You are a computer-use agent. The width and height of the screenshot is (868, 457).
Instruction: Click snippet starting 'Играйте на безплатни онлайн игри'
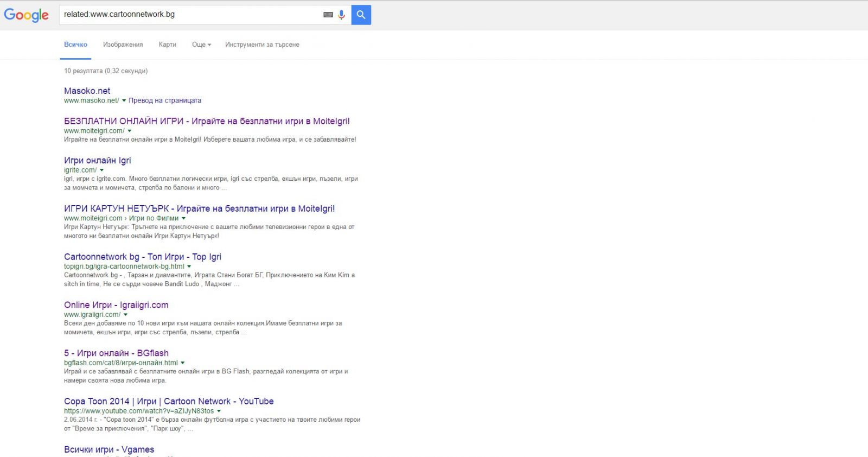tap(210, 139)
